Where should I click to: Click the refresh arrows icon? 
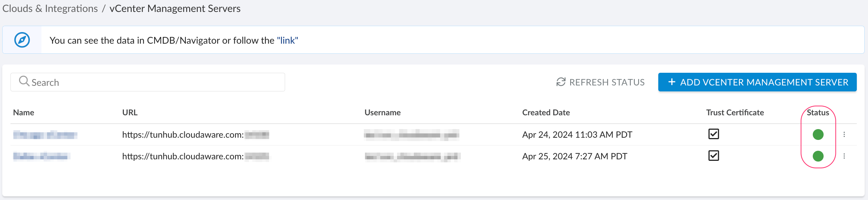click(x=561, y=82)
